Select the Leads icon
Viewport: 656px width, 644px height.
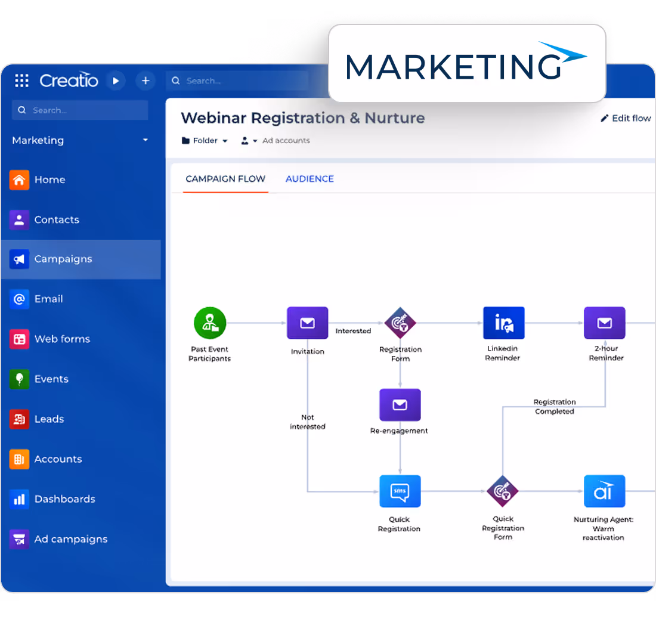click(18, 419)
